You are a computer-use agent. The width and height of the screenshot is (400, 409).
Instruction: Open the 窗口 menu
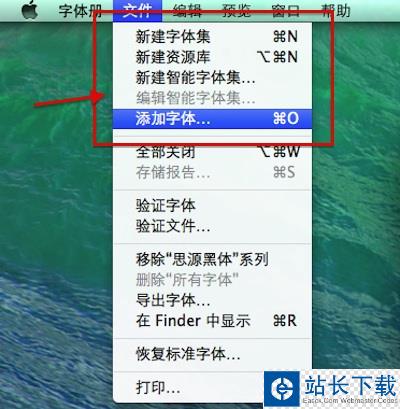point(286,11)
